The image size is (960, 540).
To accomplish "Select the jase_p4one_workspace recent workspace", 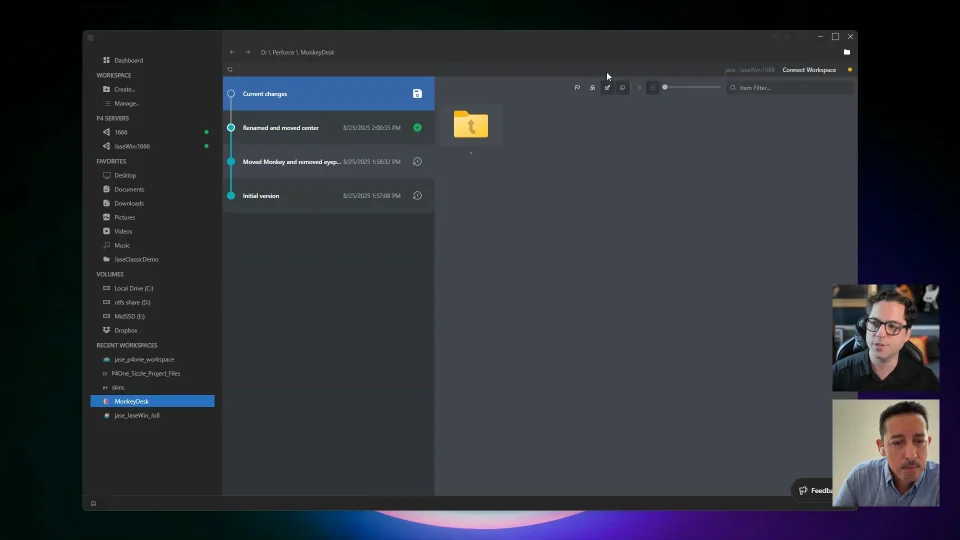I will pyautogui.click(x=143, y=359).
